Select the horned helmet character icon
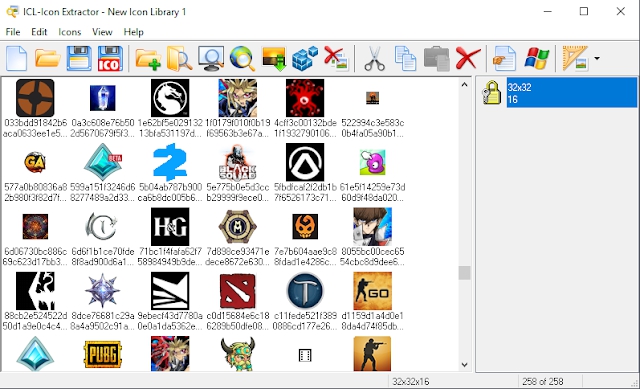Viewport: 640px width, 389px height. [x=238, y=354]
